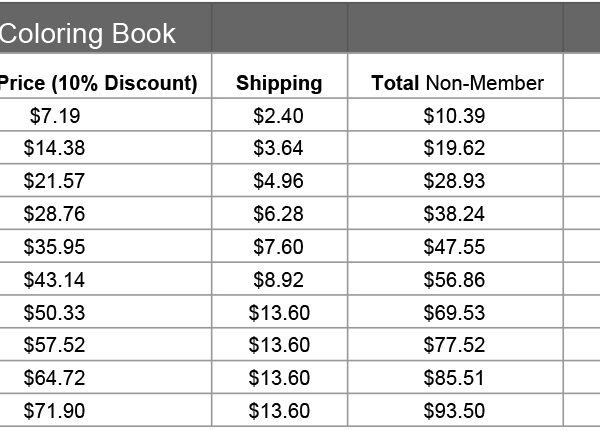Click the Coloring Book title header
This screenshot has width=600, height=431.
tap(87, 33)
